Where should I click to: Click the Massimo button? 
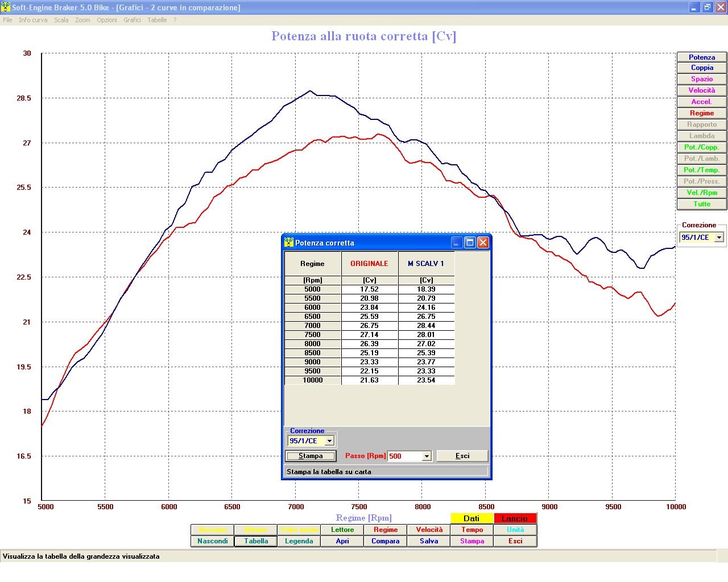[213, 530]
